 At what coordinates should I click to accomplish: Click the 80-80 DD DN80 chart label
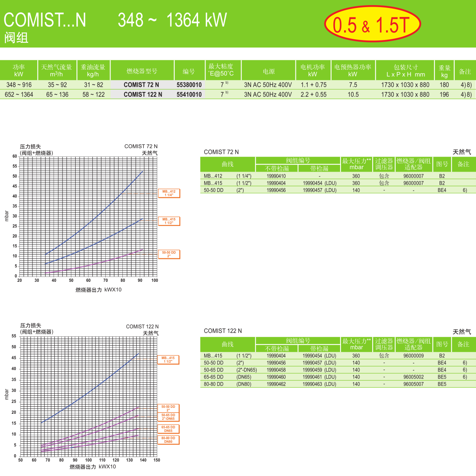pyautogui.click(x=168, y=440)
